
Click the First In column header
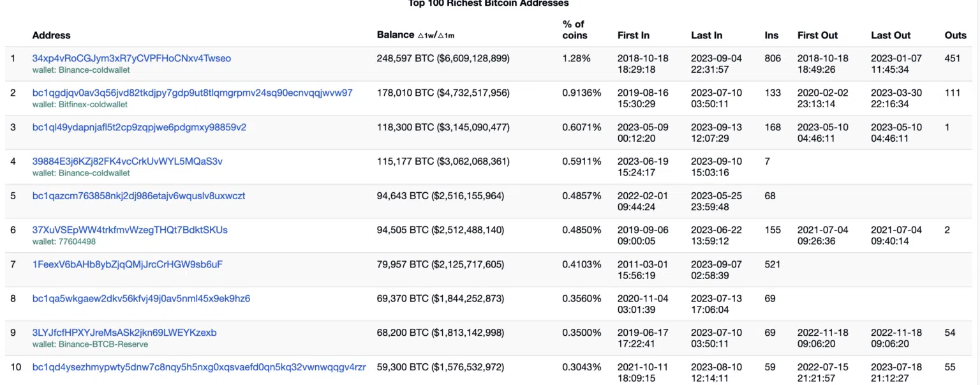(633, 35)
